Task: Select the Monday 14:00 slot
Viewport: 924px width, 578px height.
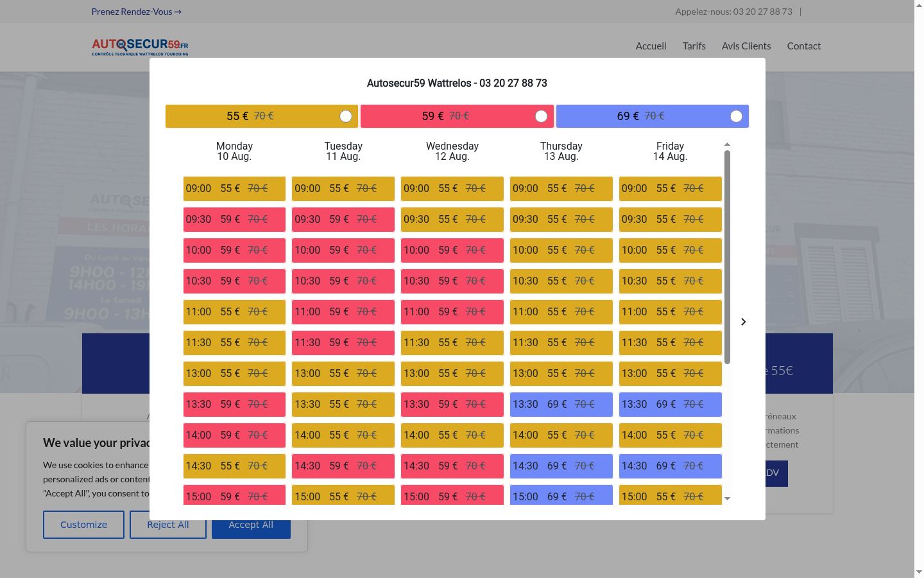Action: click(234, 435)
